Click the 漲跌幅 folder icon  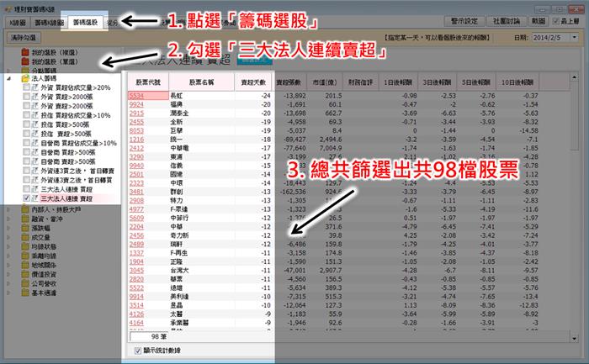(25, 228)
